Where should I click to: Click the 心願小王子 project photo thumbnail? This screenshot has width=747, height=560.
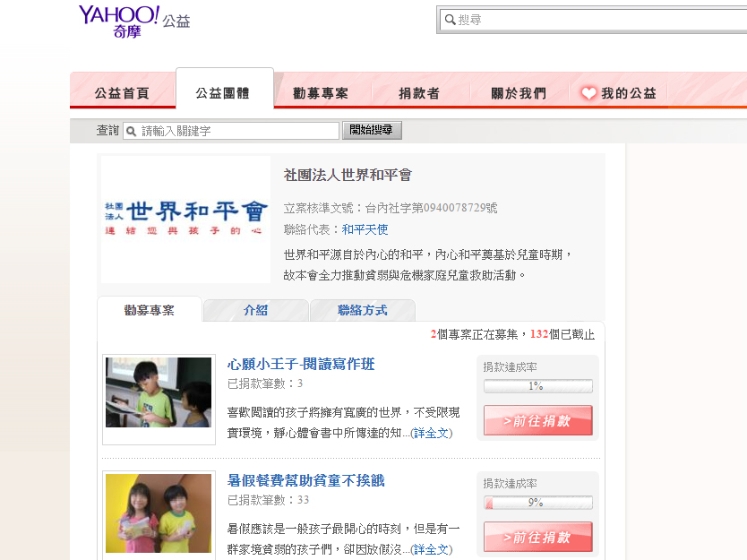159,392
